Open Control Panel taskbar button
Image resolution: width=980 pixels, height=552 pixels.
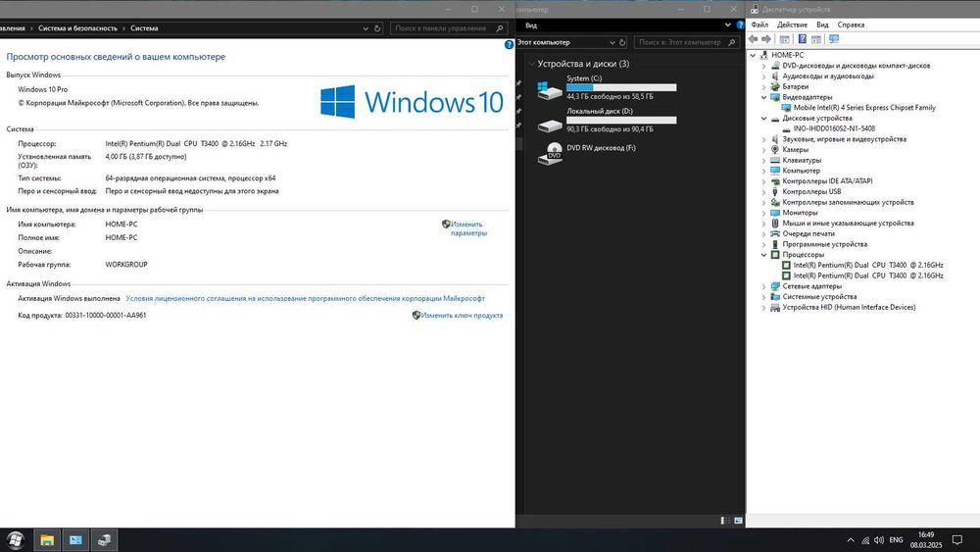pos(75,540)
